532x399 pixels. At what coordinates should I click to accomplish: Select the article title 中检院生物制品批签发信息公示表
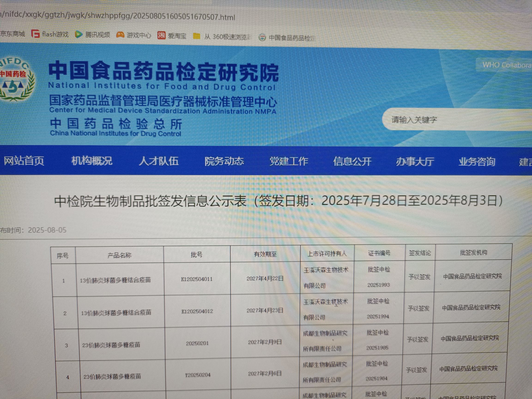point(151,201)
